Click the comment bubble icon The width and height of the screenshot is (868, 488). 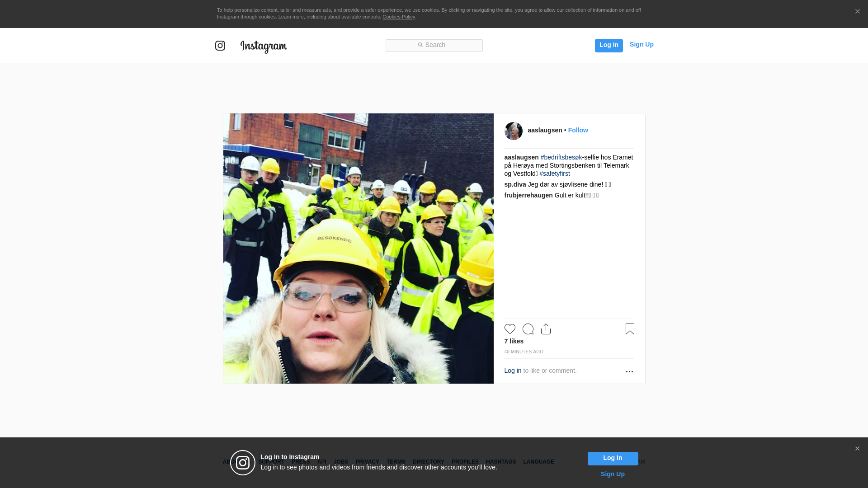coord(528,329)
